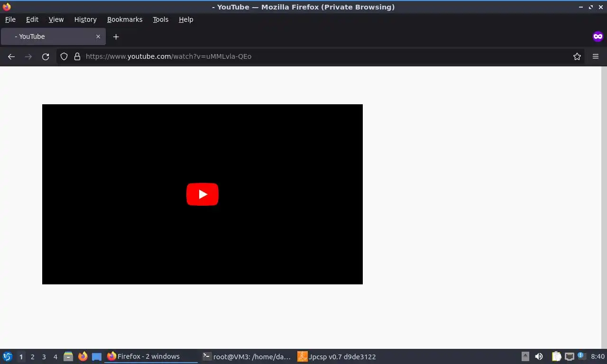The width and height of the screenshot is (607, 364).
Task: Select Firefox - 2 windows taskbar entry
Action: 151,356
